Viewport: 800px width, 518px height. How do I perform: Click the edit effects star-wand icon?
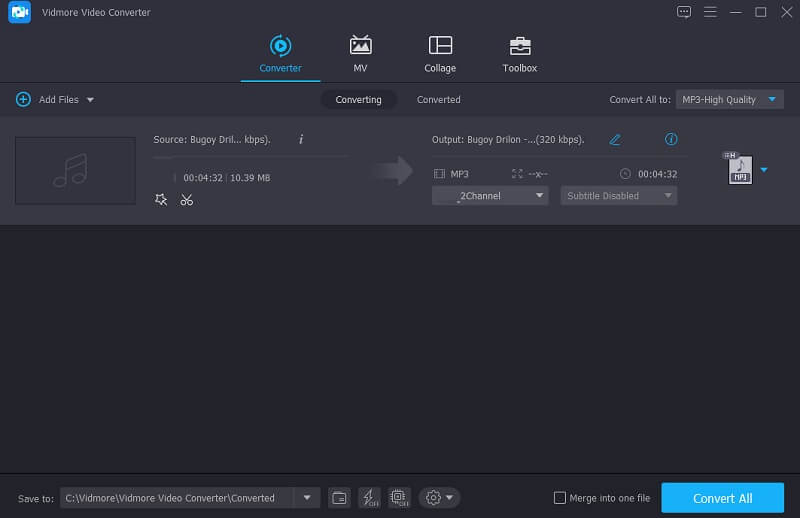click(161, 200)
